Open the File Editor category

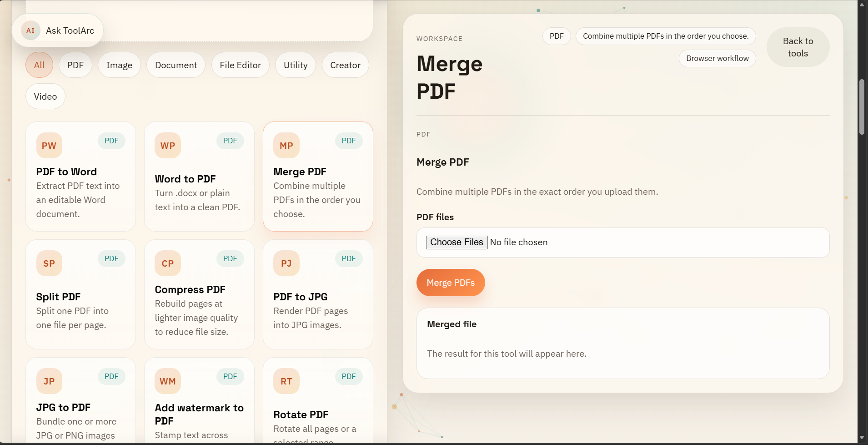coord(241,65)
